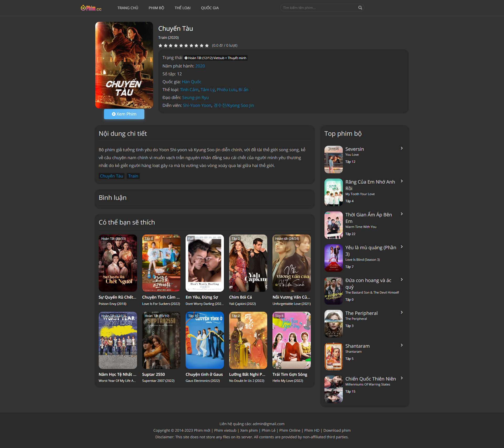Viewport: 504px width, 448px height.
Task: Click the fifth rating star
Action: click(181, 45)
